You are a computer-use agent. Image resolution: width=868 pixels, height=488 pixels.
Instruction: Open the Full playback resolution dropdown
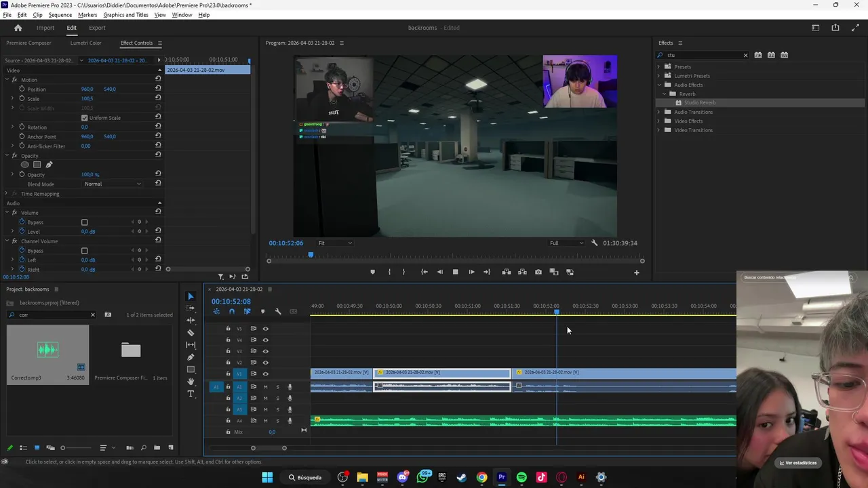(x=566, y=243)
